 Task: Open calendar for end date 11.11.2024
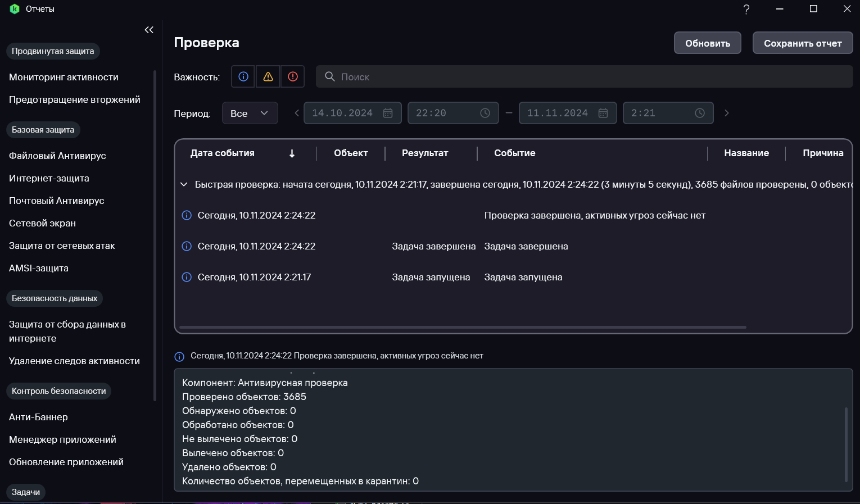(603, 113)
